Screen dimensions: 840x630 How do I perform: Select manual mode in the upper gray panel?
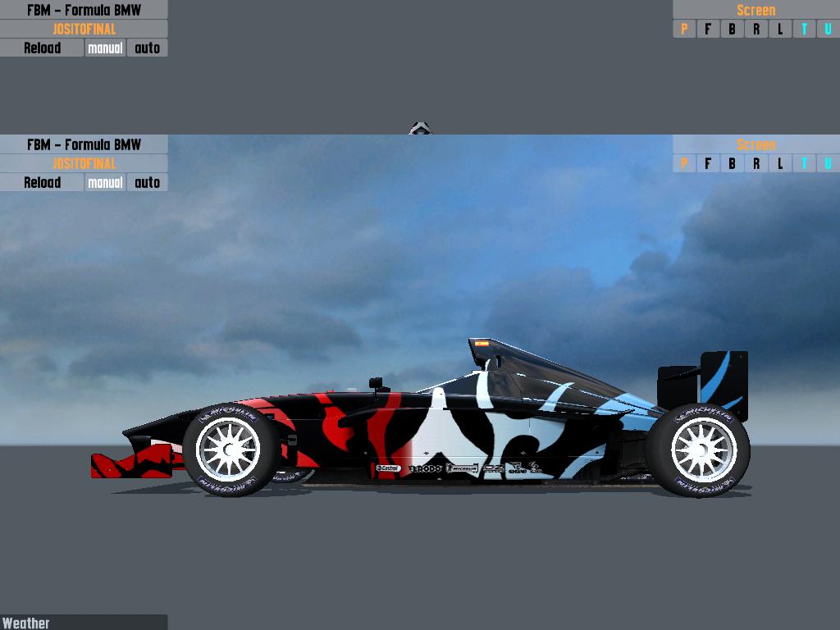tap(106, 48)
